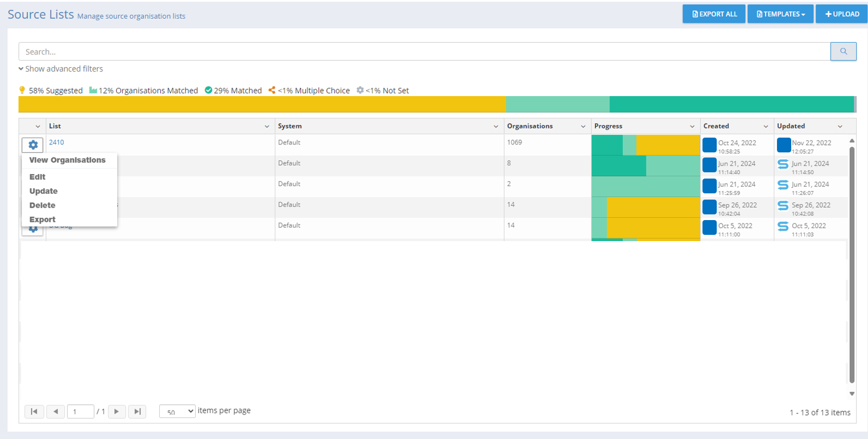Open the Organisations column header menu

pos(582,126)
